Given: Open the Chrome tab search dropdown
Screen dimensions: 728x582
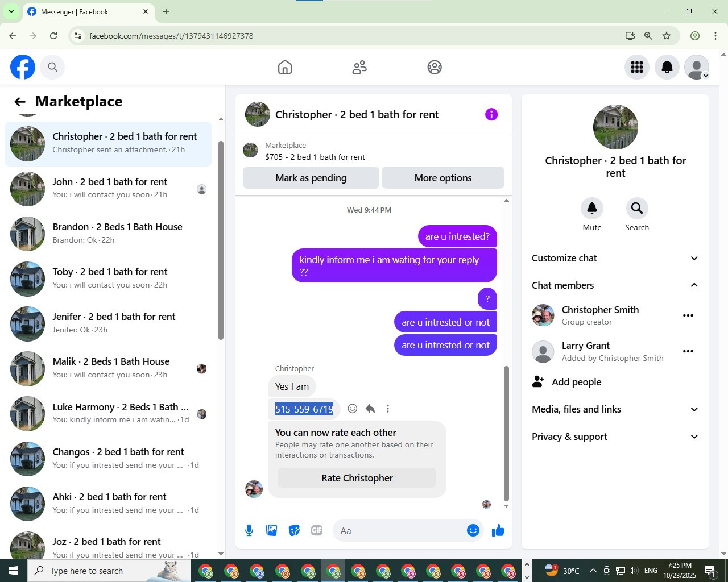Looking at the screenshot, I should point(11,11).
